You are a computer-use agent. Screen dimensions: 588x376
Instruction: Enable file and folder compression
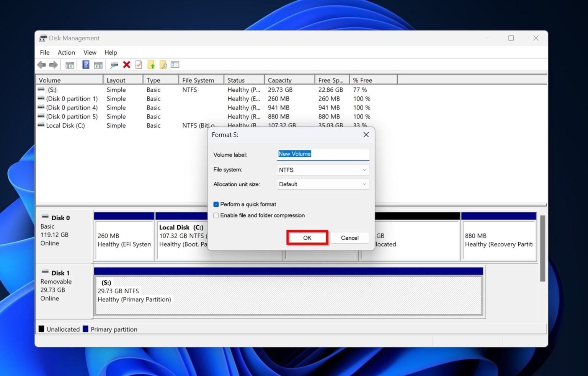(216, 215)
